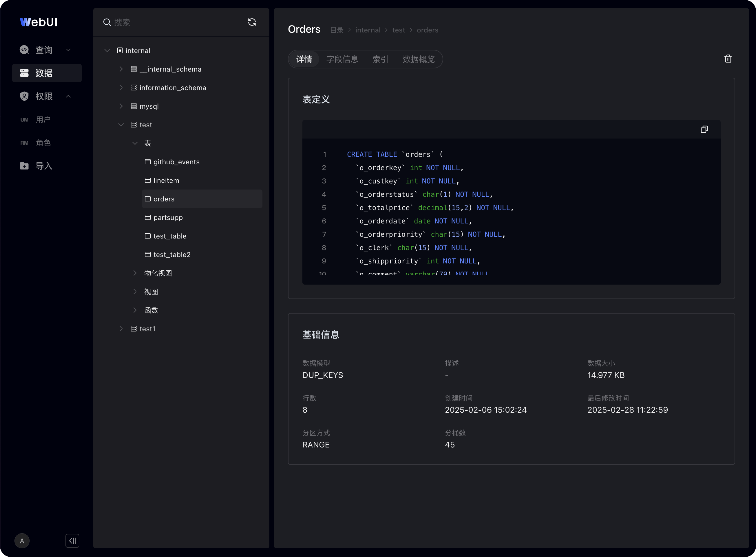
Task: Expand the __internal_schema database
Action: coord(121,69)
